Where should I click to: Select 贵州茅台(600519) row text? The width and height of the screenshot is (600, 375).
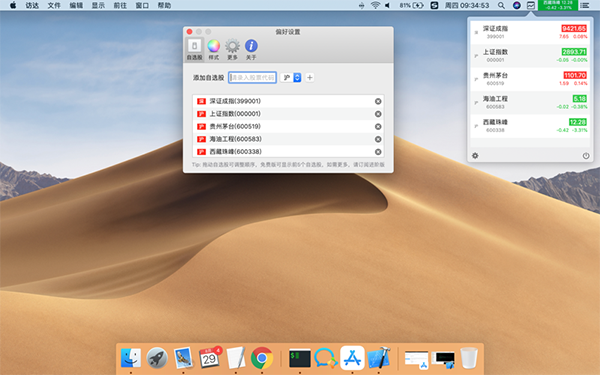[x=235, y=126]
